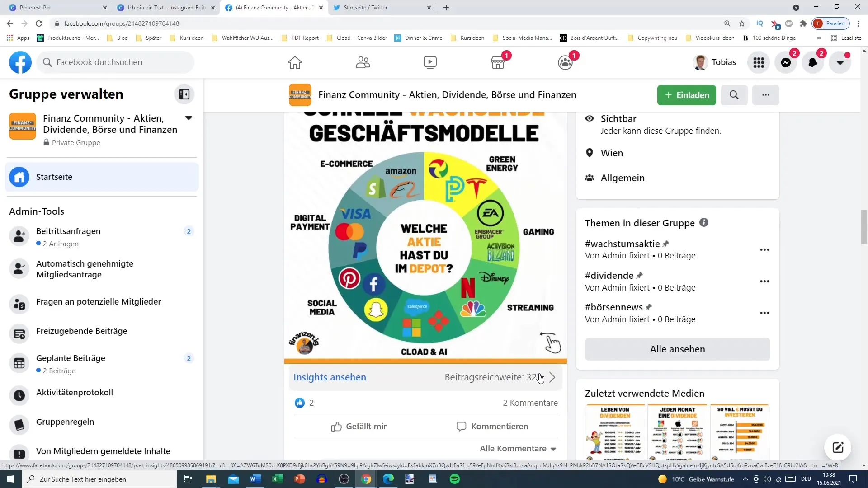This screenshot has width=868, height=488.
Task: Open the Messenger icon
Action: tap(786, 62)
